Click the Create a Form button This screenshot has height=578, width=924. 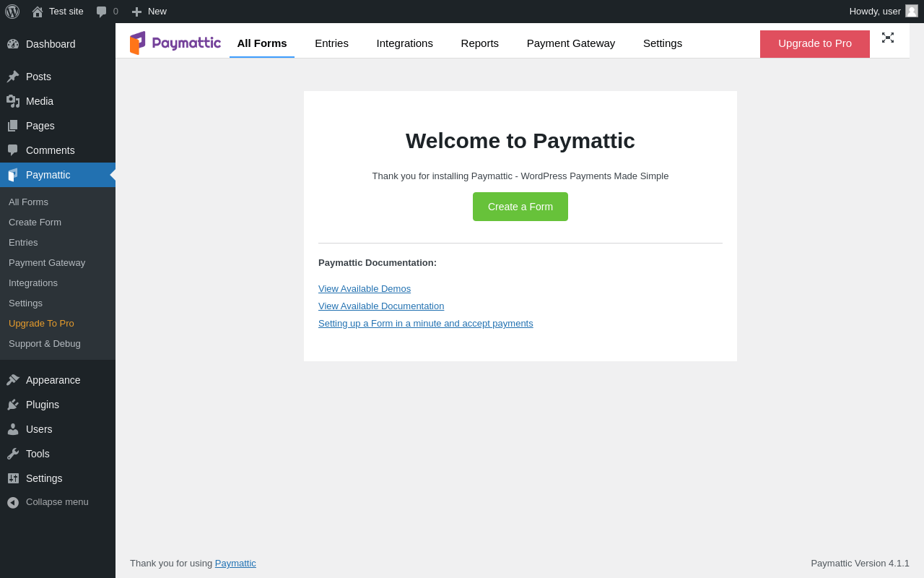coord(520,207)
